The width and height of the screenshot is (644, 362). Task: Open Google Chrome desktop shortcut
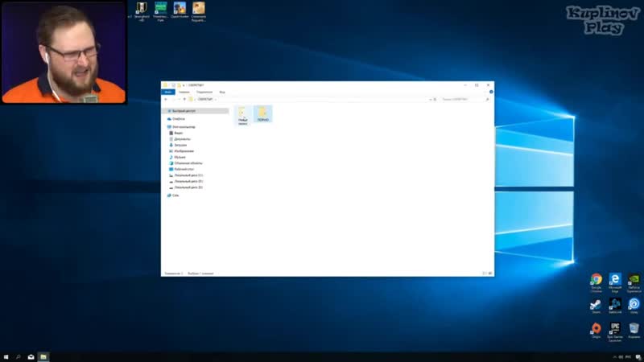[x=596, y=282]
